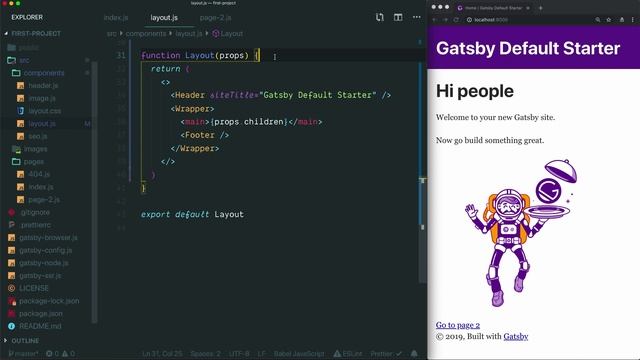Change the UTF-8 encoding
Viewport: 640px width, 360px height.
[239, 353]
